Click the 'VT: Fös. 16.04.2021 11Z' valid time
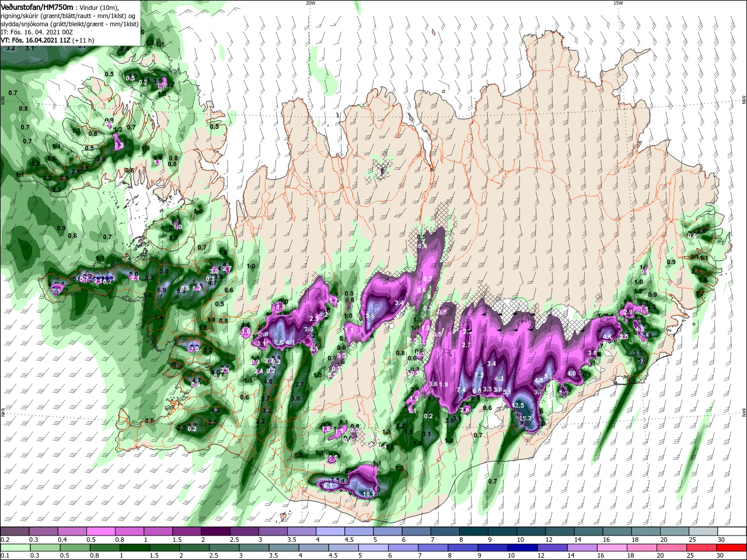 click(x=36, y=40)
